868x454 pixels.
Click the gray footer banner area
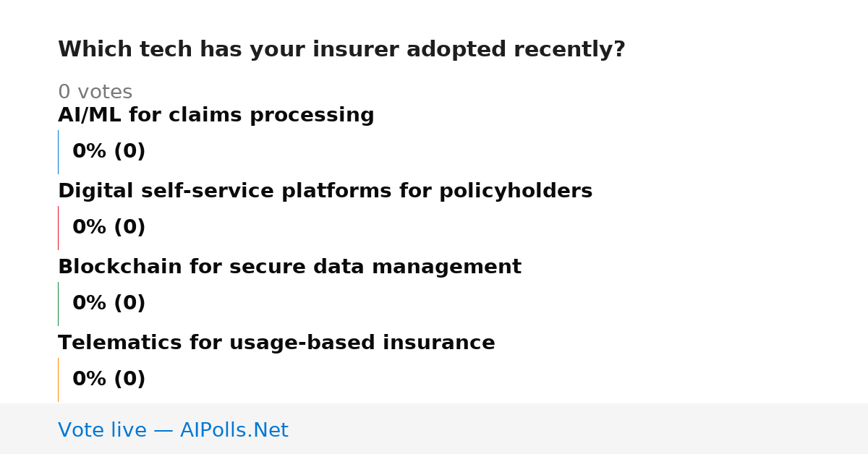434,429
